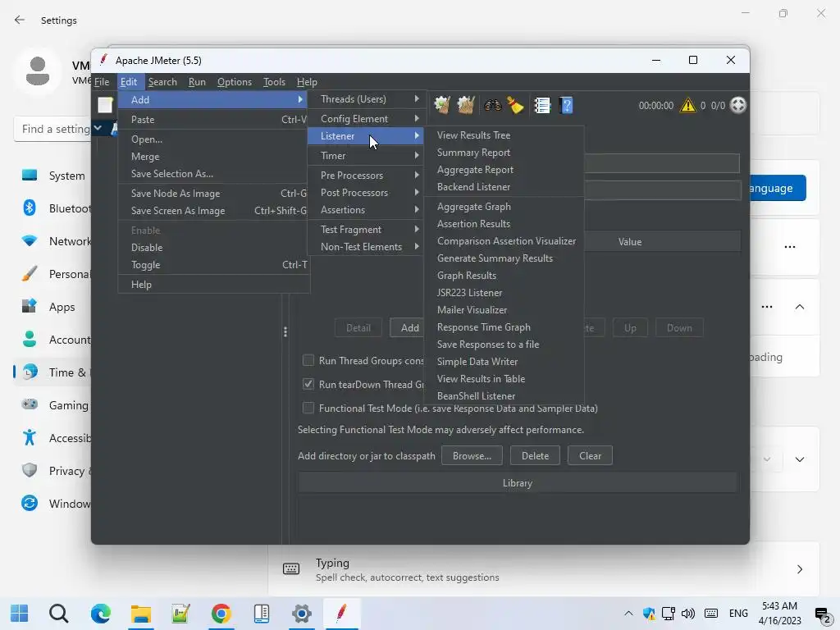Expand the Threads (Users) submenu
Screen dimensions: 840x630
pos(367,99)
